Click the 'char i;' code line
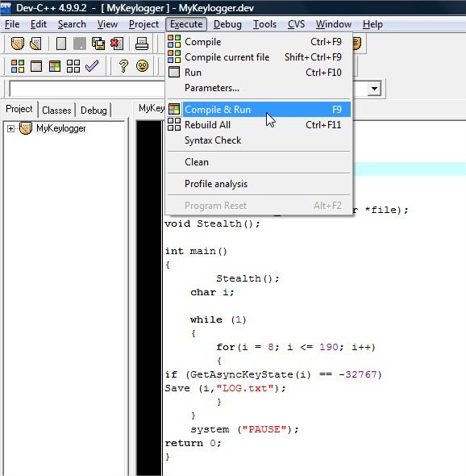The image size is (466, 476). pos(212,292)
